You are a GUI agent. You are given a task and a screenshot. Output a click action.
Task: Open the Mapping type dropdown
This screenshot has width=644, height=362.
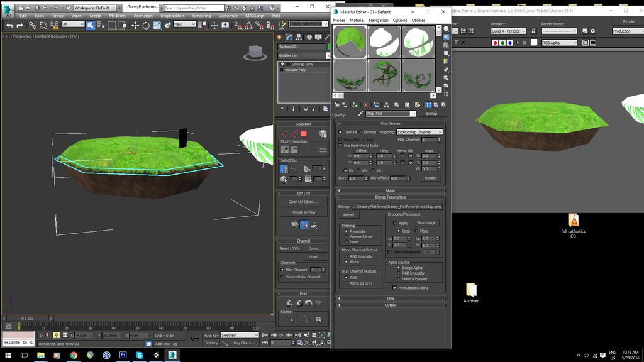419,132
